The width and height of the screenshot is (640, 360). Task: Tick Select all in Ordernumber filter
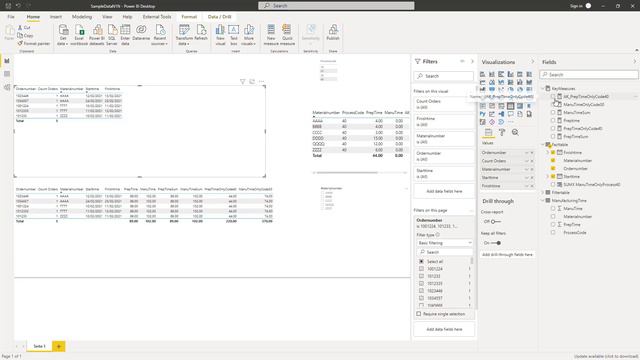pyautogui.click(x=421, y=261)
